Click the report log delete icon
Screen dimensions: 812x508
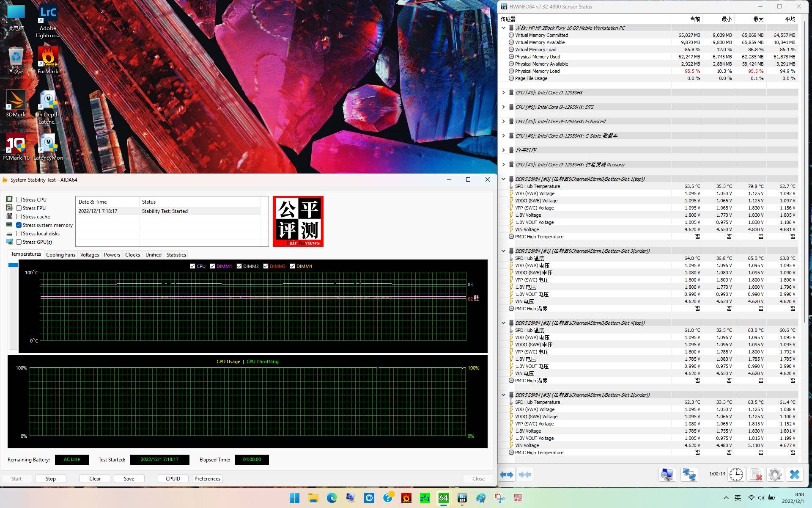756,475
